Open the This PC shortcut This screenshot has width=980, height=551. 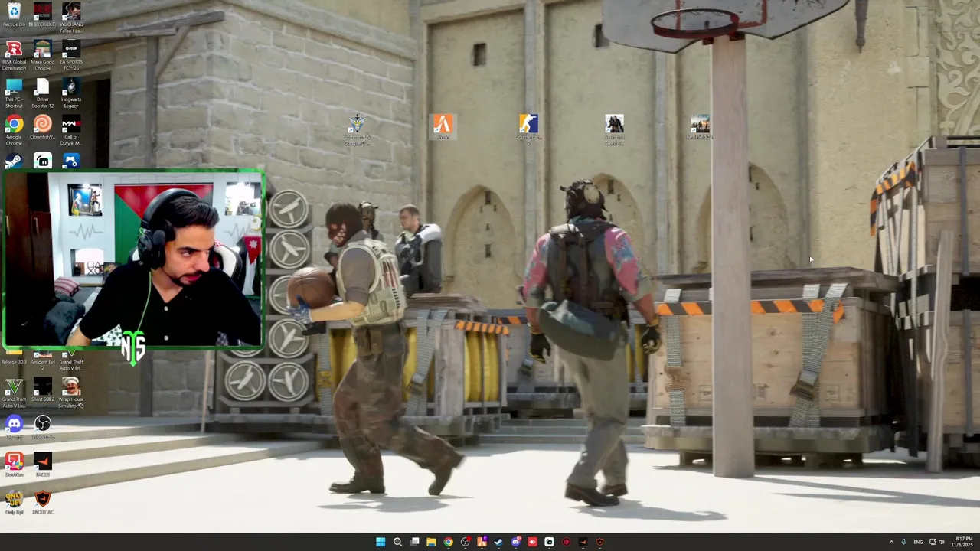pyautogui.click(x=14, y=93)
